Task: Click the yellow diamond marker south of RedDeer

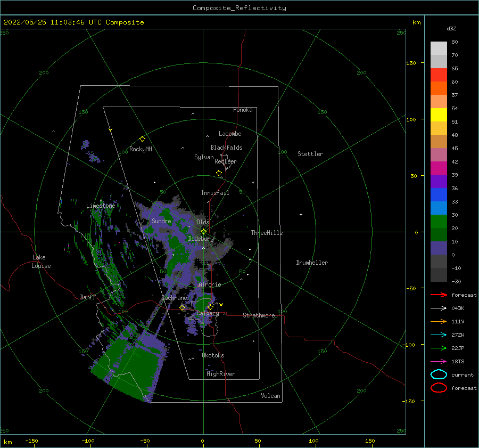Action: tap(219, 173)
